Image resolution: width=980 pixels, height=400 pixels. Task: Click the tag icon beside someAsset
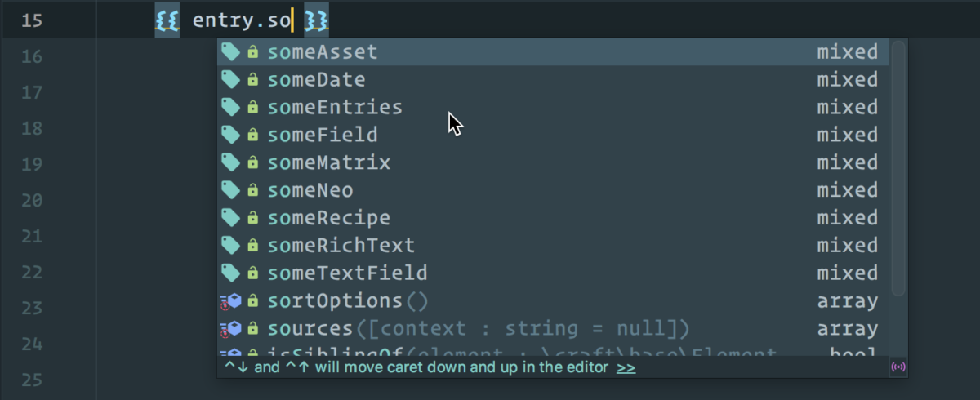click(230, 52)
